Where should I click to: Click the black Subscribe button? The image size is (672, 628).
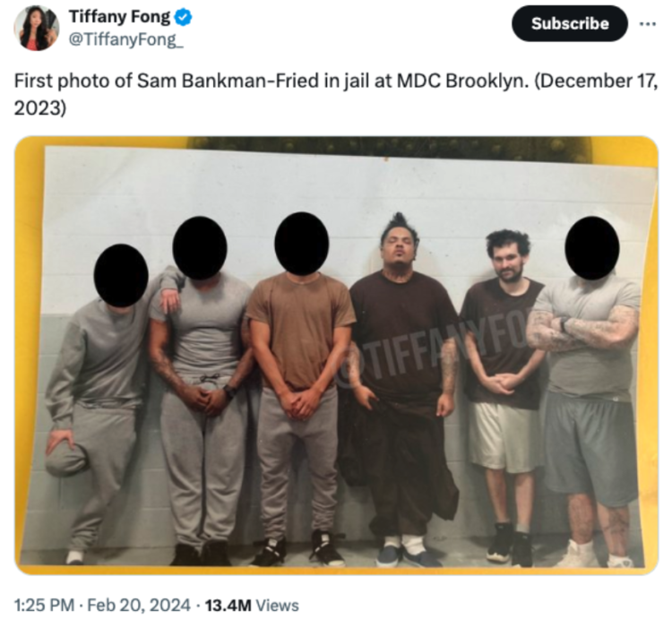click(x=570, y=23)
